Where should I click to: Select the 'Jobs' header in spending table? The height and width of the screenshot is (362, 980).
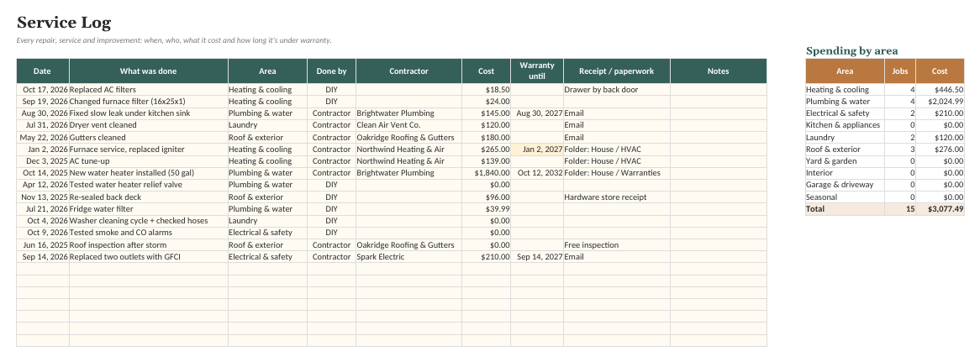click(x=900, y=71)
